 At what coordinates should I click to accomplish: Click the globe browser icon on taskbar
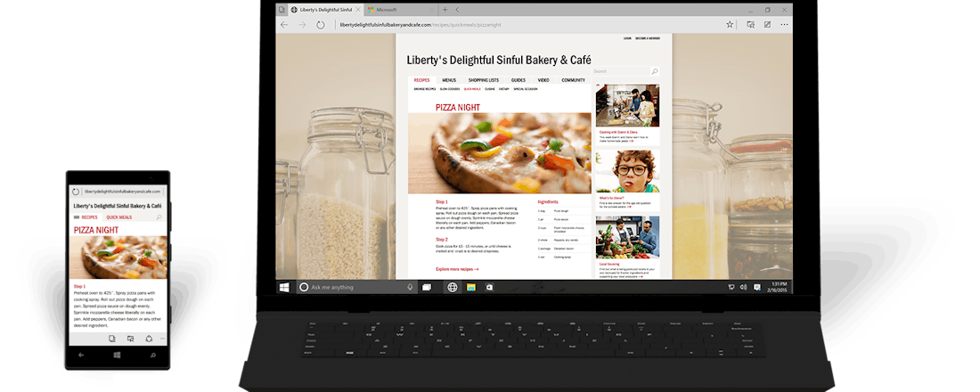[453, 287]
